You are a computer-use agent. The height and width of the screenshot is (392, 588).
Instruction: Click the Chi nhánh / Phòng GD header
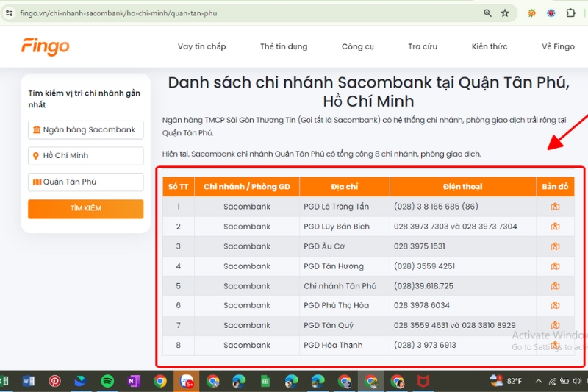coord(247,186)
